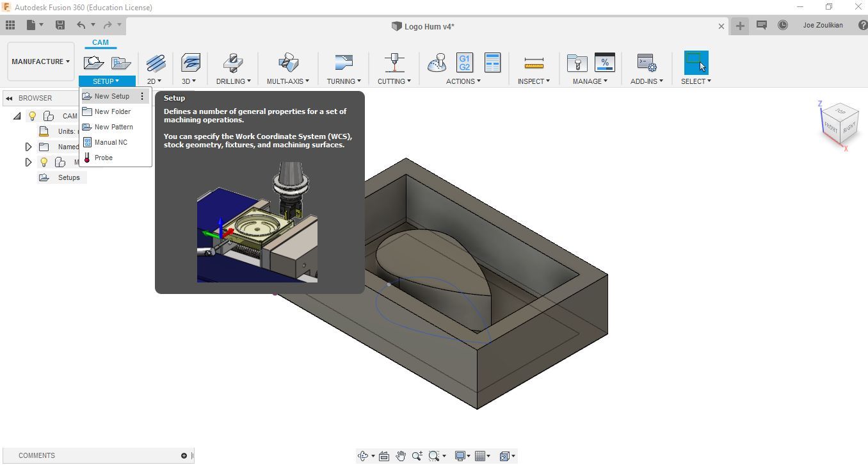Click the 3D milling toolpath icon
Image resolution: width=868 pixels, height=465 pixels.
[191, 63]
